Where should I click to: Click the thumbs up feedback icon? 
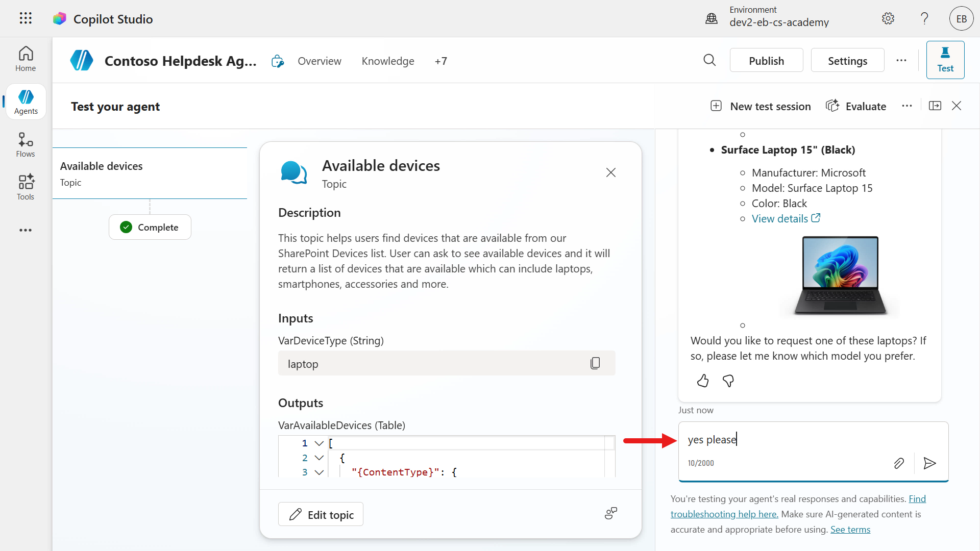click(x=703, y=381)
